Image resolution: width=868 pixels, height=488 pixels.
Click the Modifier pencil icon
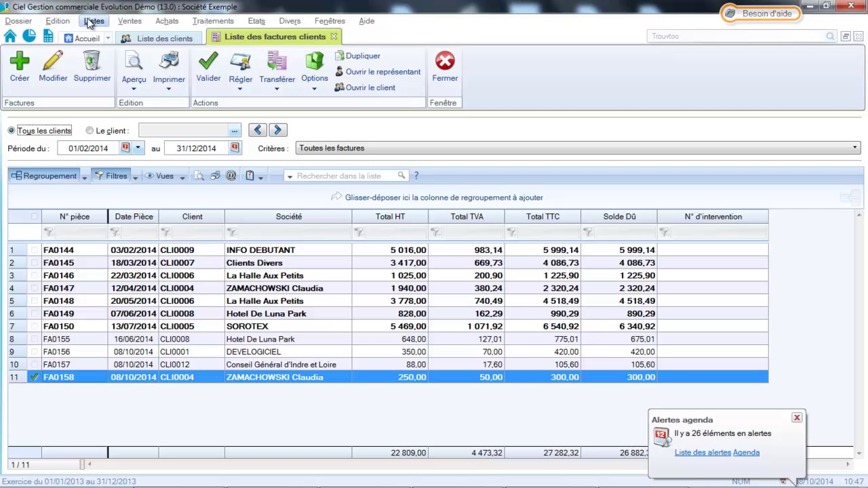[53, 62]
